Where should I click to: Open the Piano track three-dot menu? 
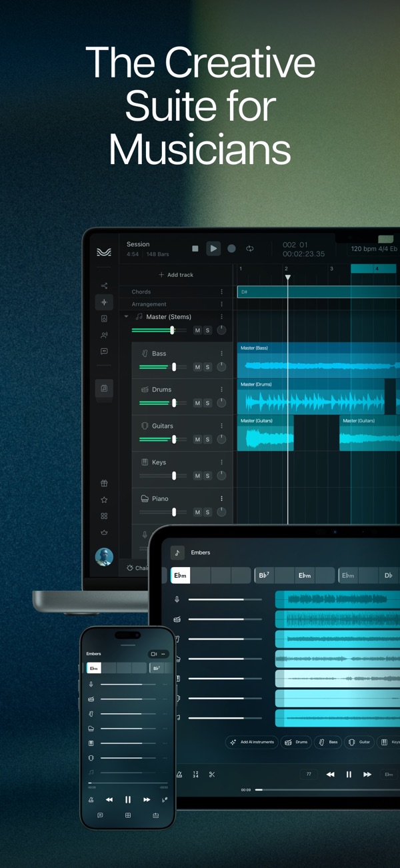tap(222, 498)
